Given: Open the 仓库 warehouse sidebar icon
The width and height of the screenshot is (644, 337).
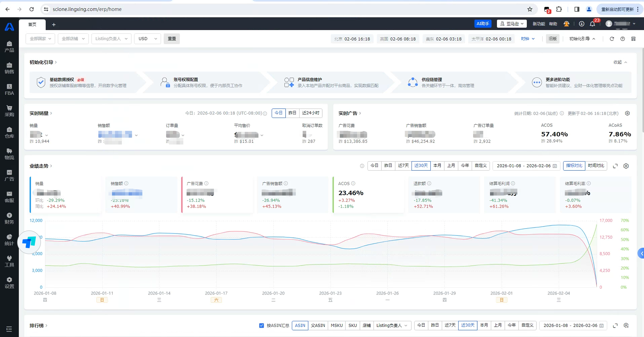Looking at the screenshot, I should point(9,132).
